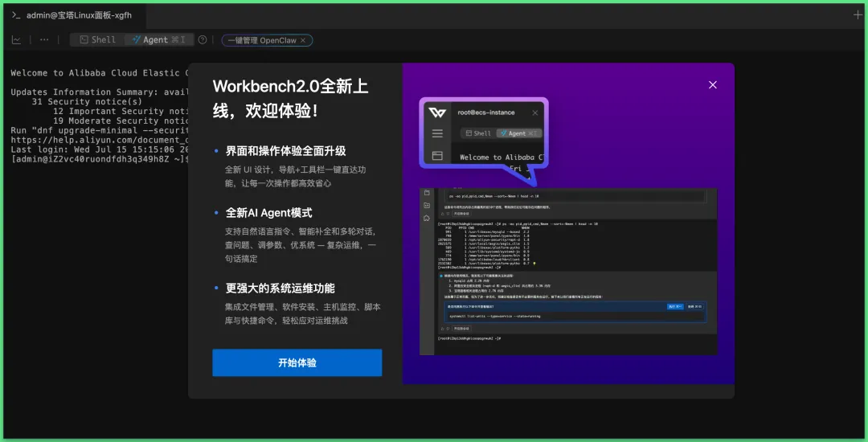Click the panel icon in preview illustration

coord(437,155)
